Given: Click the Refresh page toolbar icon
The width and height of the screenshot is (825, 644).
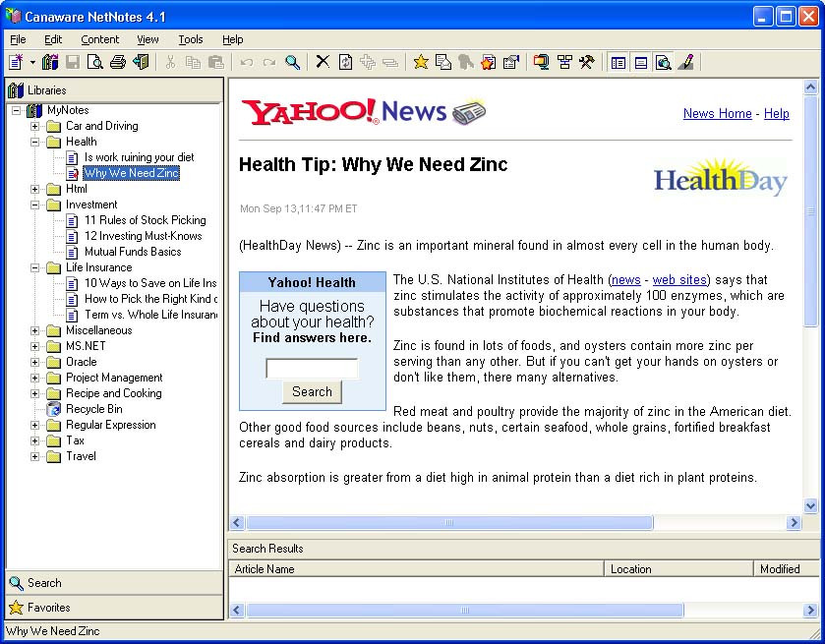Looking at the screenshot, I should [346, 62].
